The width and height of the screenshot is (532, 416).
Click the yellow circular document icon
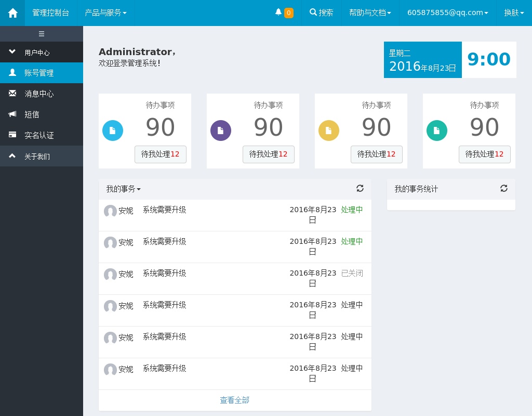tap(329, 131)
